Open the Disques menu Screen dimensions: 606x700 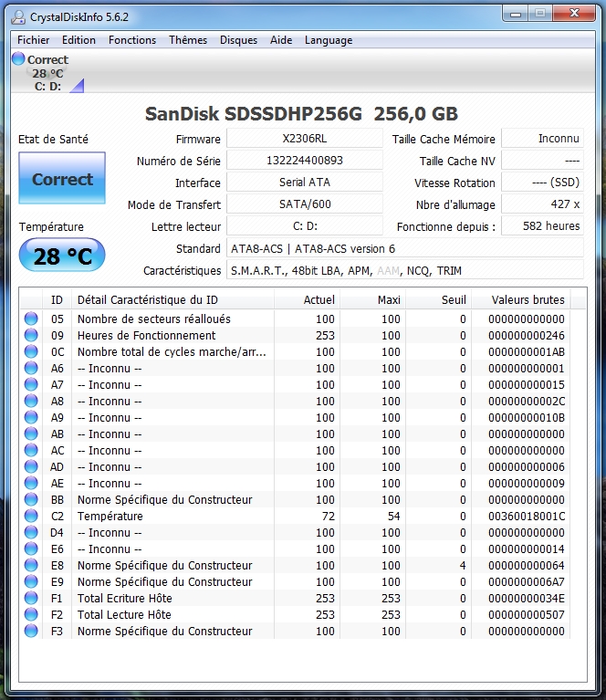coord(238,40)
